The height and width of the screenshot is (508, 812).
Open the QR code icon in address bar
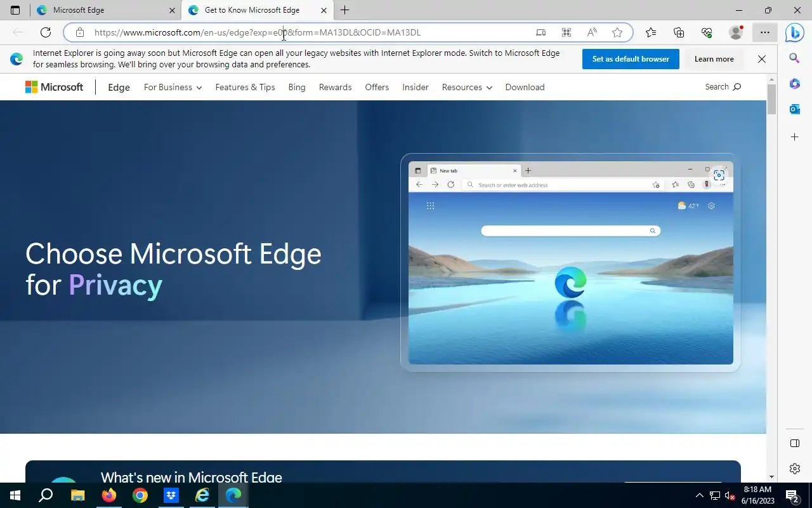pyautogui.click(x=566, y=32)
